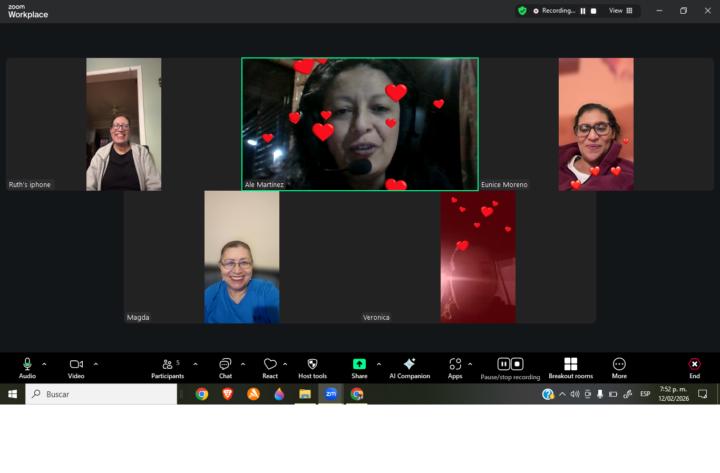Expand the Apps options caret
This screenshot has height=473, width=720.
[x=470, y=364]
